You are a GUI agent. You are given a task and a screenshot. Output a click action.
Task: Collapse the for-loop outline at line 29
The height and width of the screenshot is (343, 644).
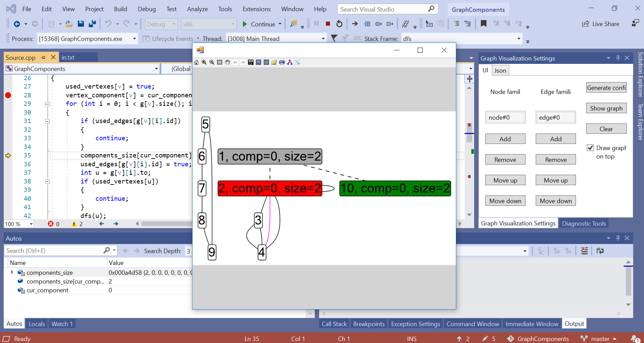point(47,104)
